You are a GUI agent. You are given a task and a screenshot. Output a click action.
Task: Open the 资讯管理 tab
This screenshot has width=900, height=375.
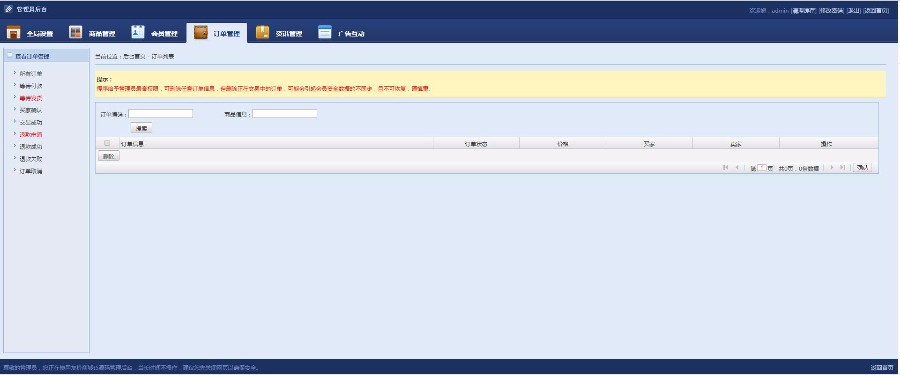279,33
